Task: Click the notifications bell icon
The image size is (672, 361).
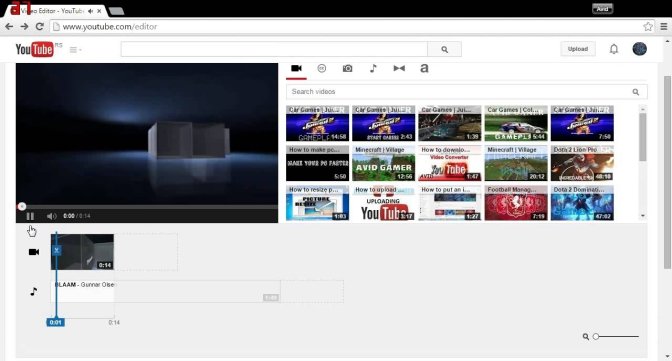Action: [614, 49]
